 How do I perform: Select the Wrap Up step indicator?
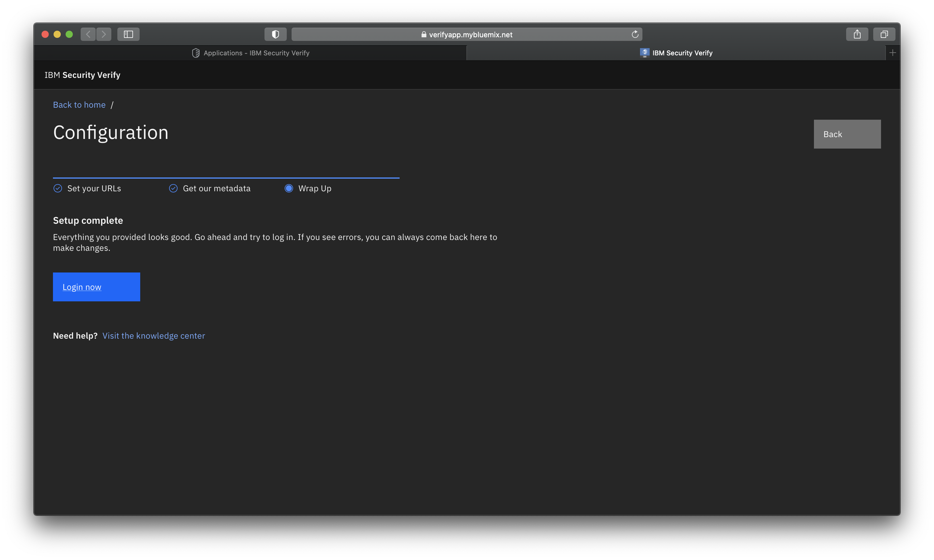[289, 188]
